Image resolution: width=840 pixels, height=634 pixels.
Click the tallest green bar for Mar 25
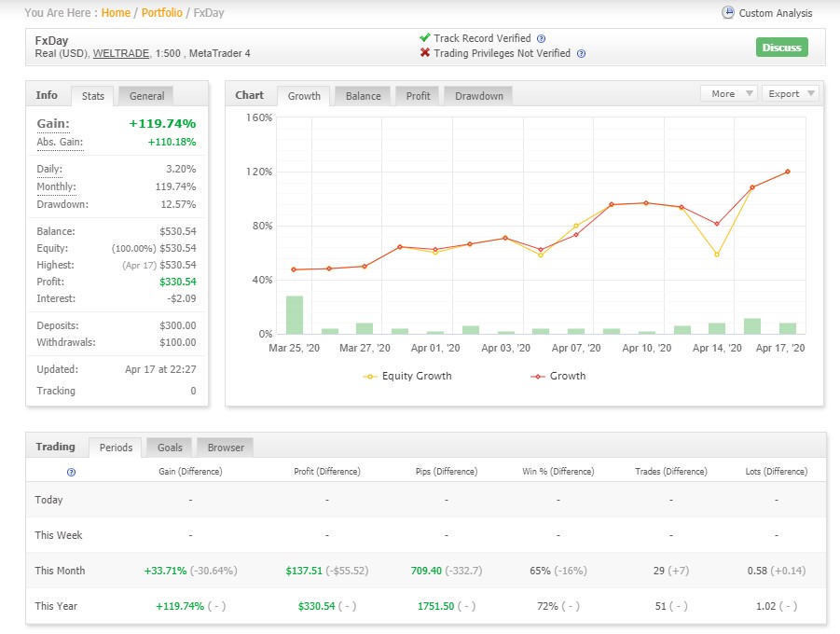[295, 315]
